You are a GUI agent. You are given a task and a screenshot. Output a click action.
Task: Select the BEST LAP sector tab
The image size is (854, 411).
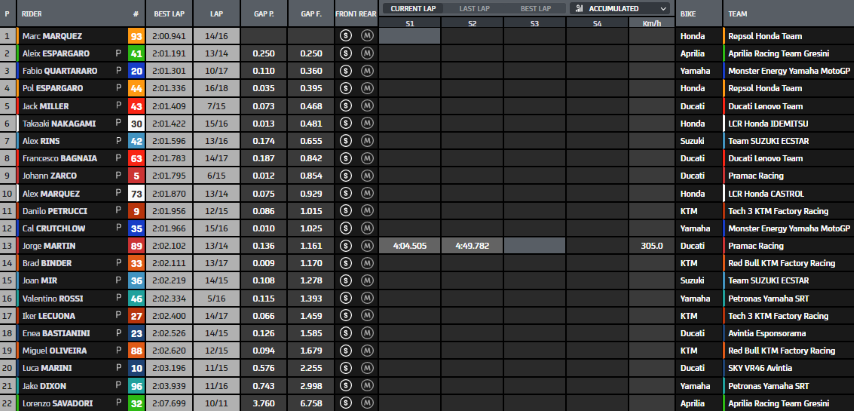coord(535,8)
